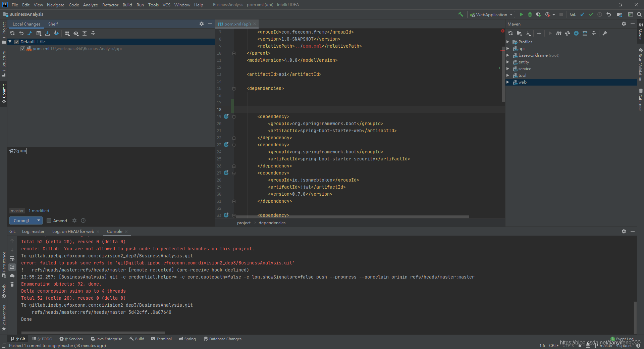Click Generate Sources and Update Folders icon
644x349 pixels.
tap(519, 33)
